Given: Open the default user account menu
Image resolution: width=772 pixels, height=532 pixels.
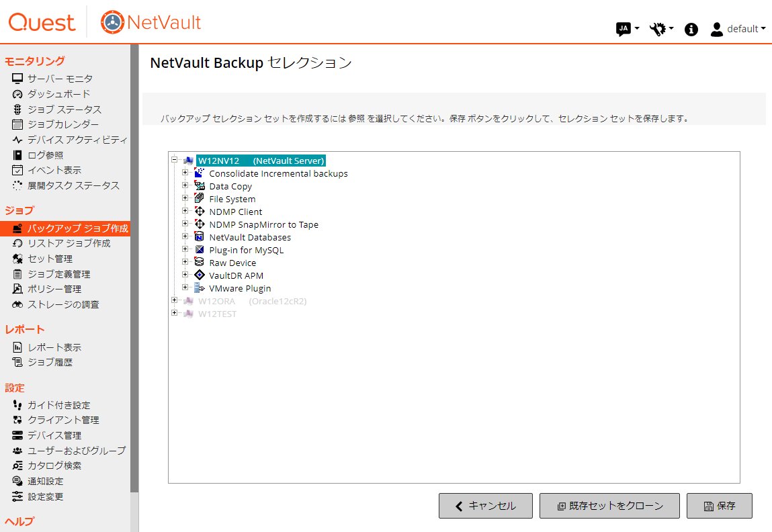Looking at the screenshot, I should pos(738,29).
